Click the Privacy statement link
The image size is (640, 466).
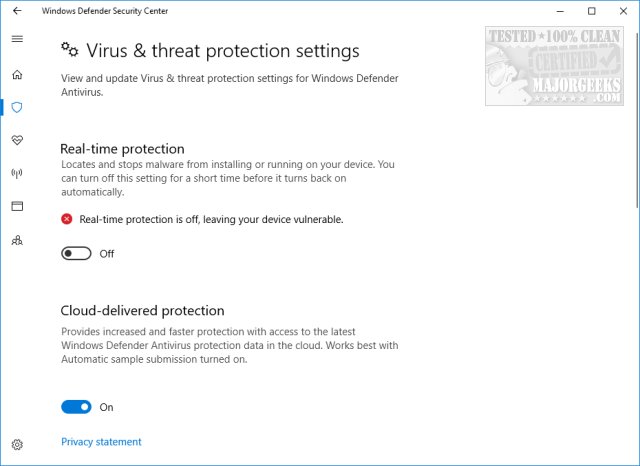tap(101, 442)
